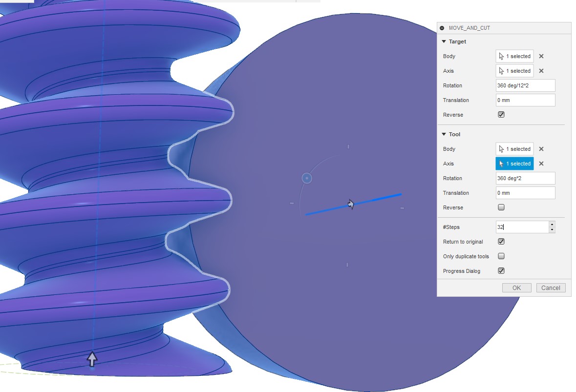This screenshot has height=392, width=576.
Task: Click the direction arrow below the worm
Action: point(92,359)
